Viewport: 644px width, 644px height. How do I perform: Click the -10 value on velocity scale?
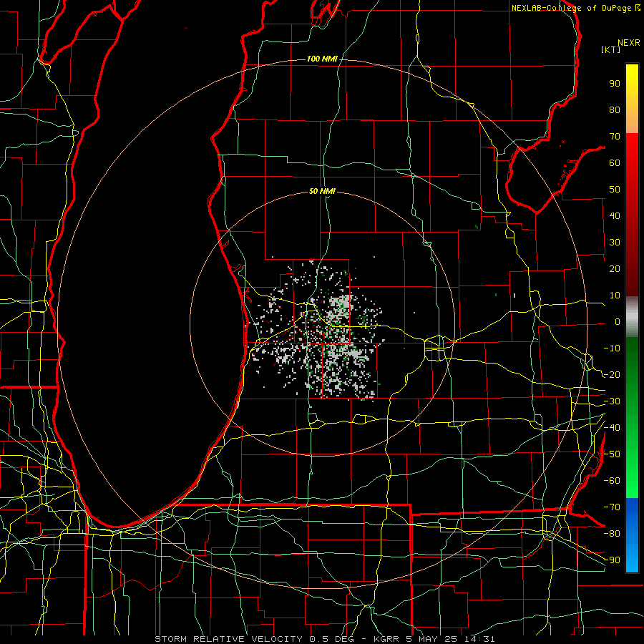pyautogui.click(x=612, y=348)
